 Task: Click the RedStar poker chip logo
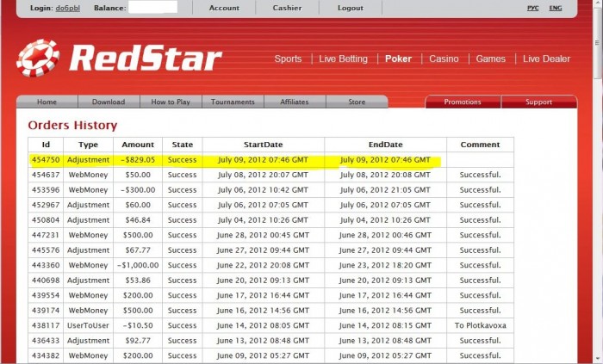click(x=38, y=58)
